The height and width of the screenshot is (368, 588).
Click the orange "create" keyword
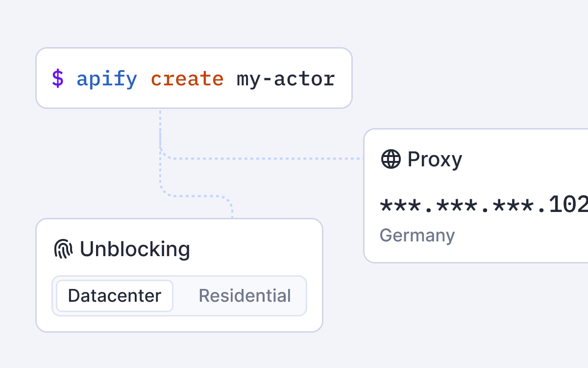click(x=187, y=79)
